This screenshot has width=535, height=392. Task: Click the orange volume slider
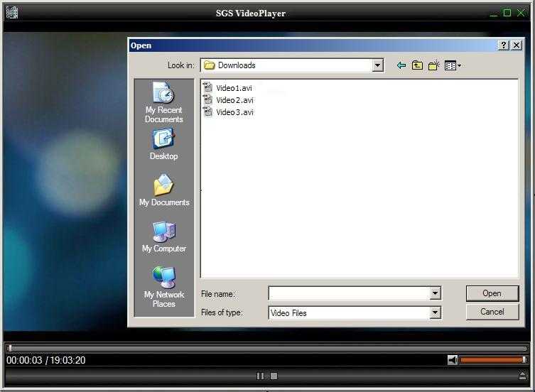tap(493, 359)
